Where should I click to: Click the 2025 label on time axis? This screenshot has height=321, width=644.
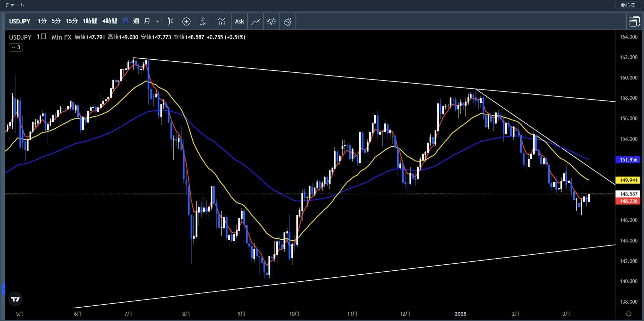coord(461,314)
